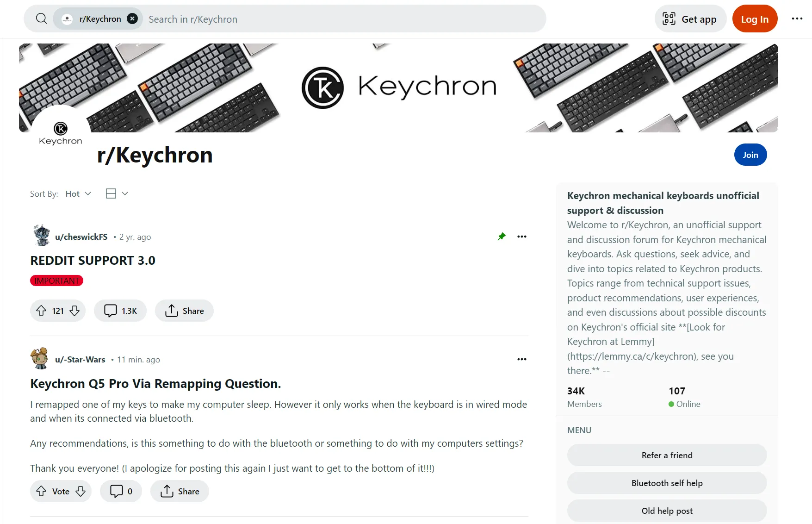Click the 34K Members count
The height and width of the screenshot is (524, 812).
[x=584, y=397]
